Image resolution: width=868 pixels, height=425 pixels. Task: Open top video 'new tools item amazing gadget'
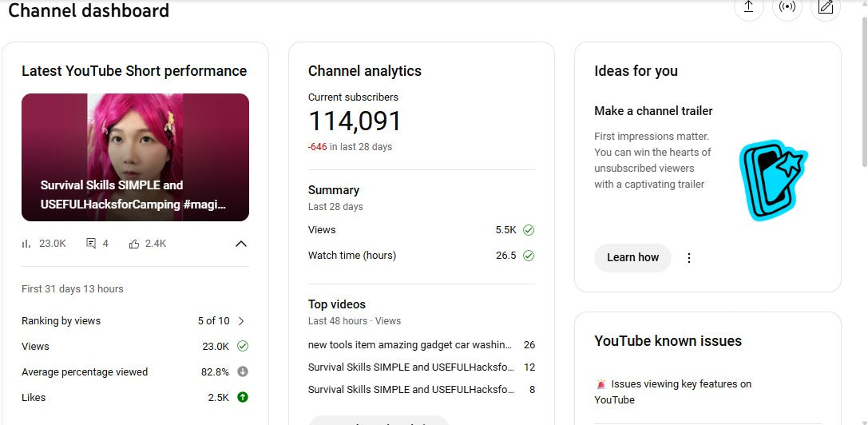pyautogui.click(x=410, y=345)
